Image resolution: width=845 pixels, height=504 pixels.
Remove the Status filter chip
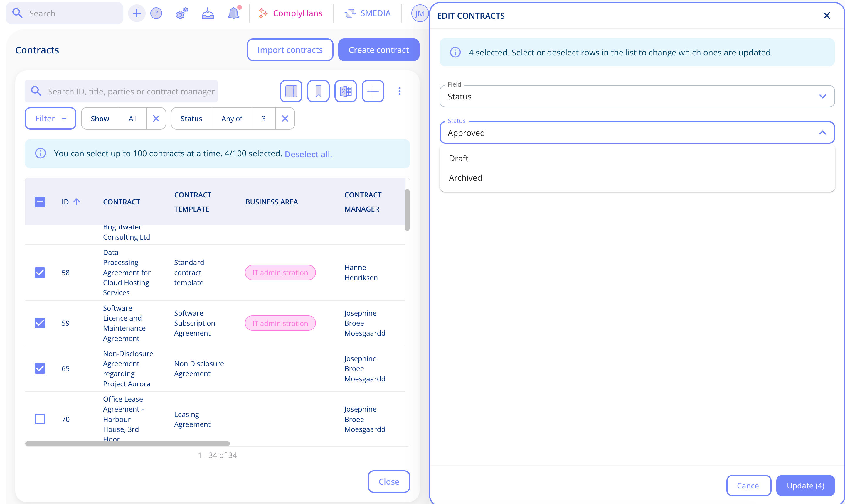click(285, 119)
